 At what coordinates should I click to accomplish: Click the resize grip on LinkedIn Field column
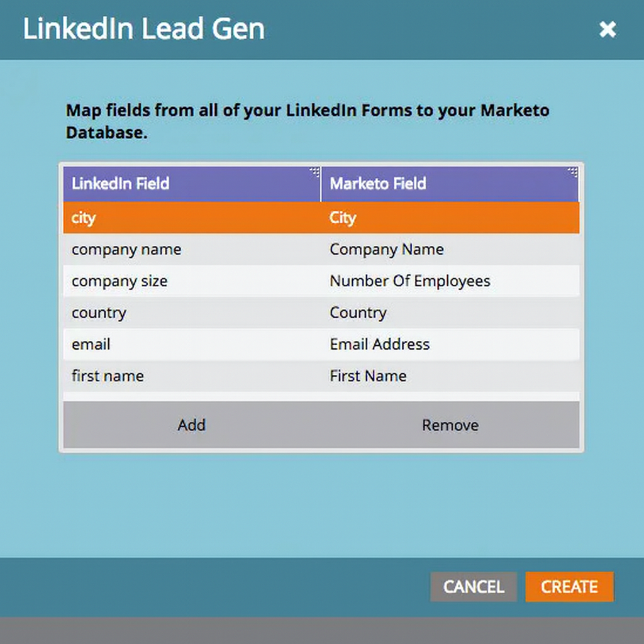(x=314, y=170)
